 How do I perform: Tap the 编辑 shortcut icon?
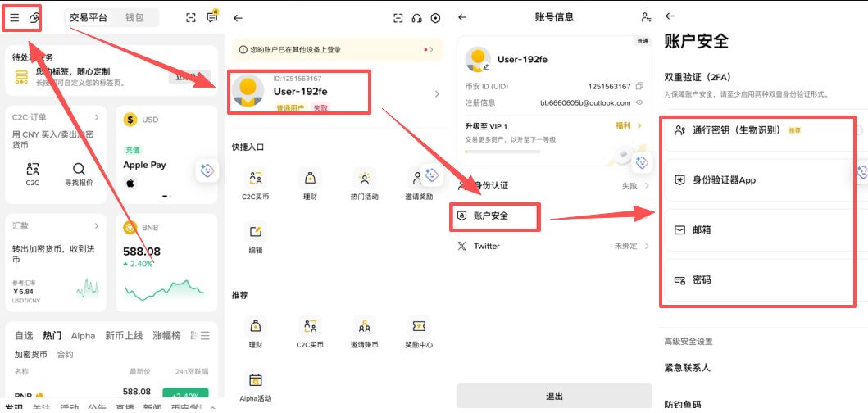coord(255,231)
